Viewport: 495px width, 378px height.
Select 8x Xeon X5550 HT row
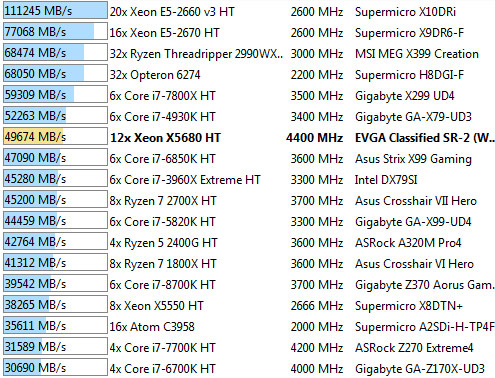[x=156, y=306]
